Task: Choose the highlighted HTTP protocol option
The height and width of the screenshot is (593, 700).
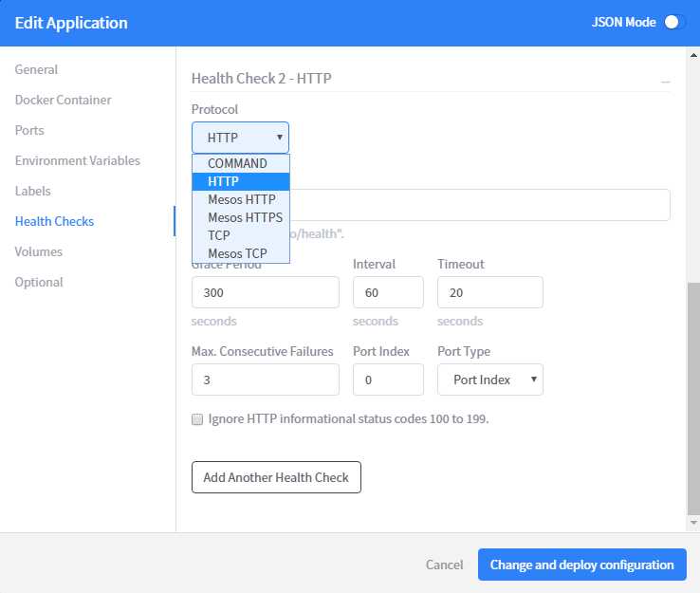Action: pos(241,182)
